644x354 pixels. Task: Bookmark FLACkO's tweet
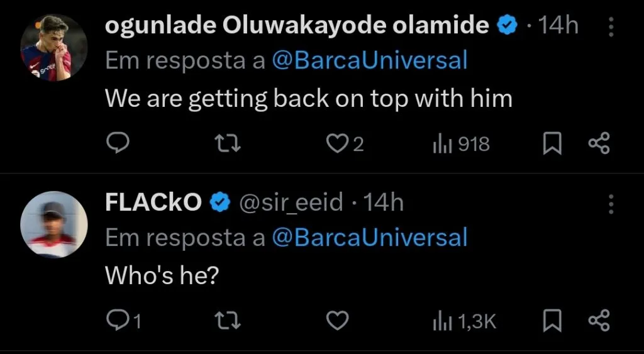(x=552, y=321)
